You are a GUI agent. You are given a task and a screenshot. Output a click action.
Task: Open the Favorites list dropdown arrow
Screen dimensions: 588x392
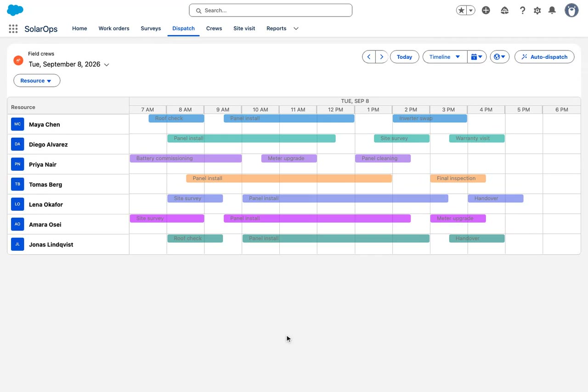471,11
